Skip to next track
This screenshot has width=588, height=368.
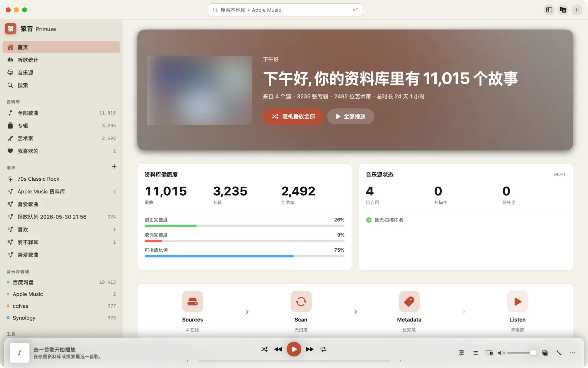[310, 349]
